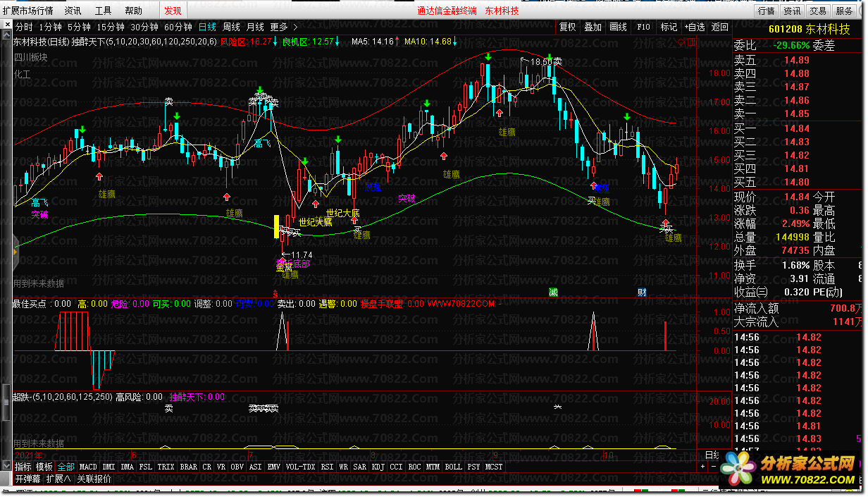Viewport: 868px width, 497px height.
Task: Open the 工具 menu
Action: pos(103,11)
